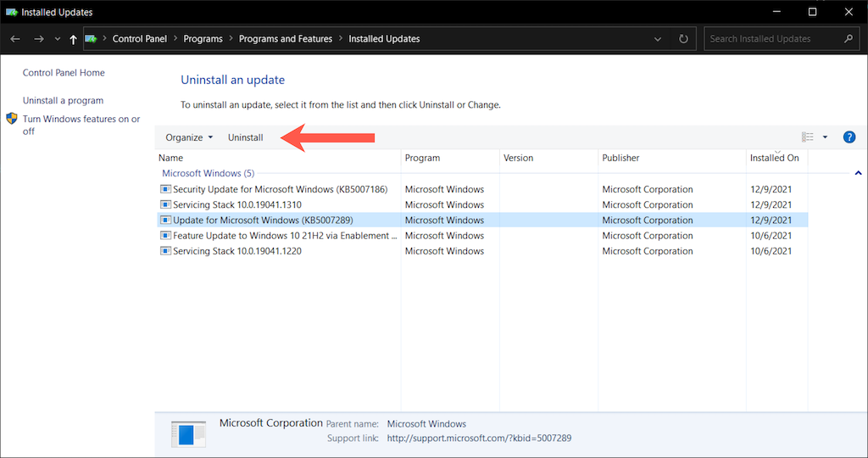
Task: Select Security Update KB5007186 entry
Action: (x=280, y=189)
